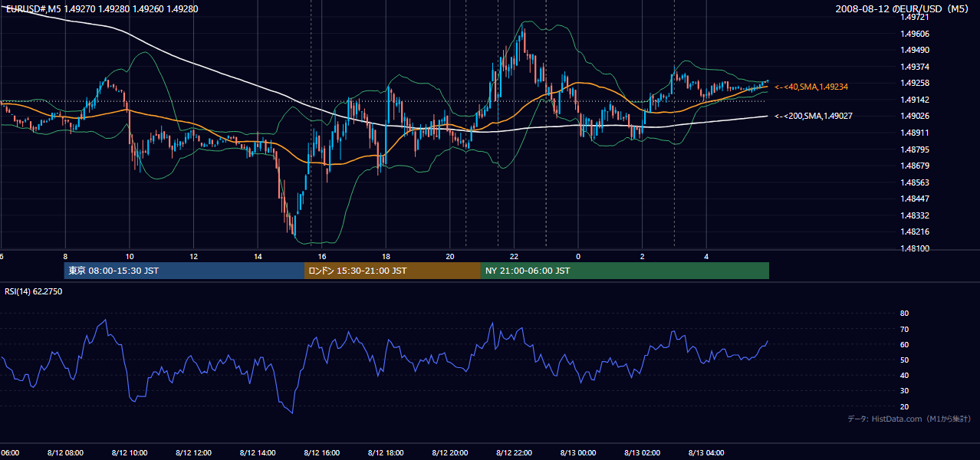Click price axis value 1.49026

(x=914, y=116)
